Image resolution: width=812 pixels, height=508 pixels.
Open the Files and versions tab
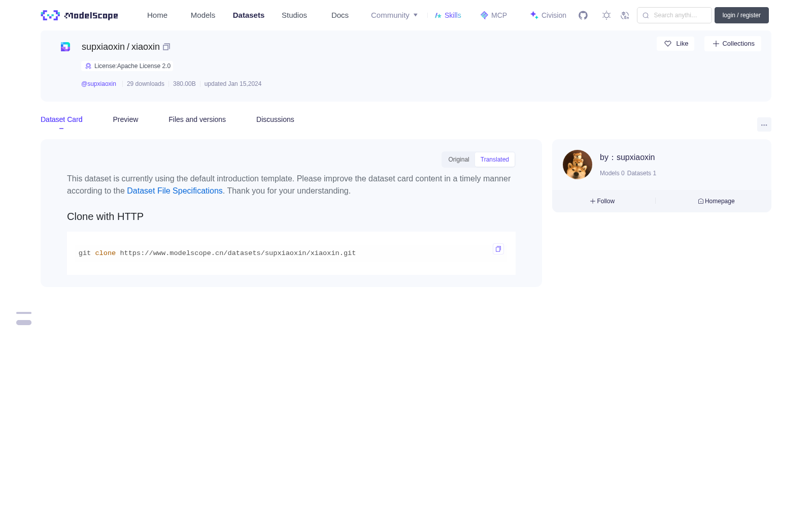(197, 120)
